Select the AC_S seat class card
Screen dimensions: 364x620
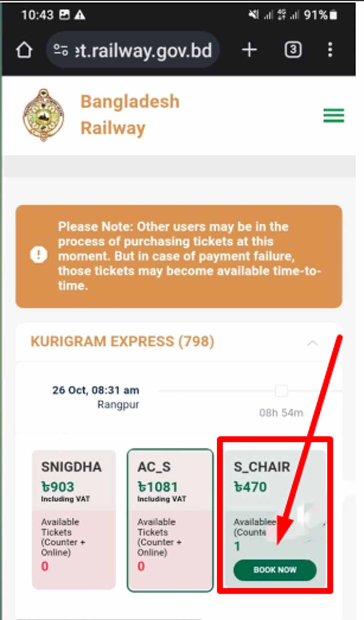click(x=170, y=519)
